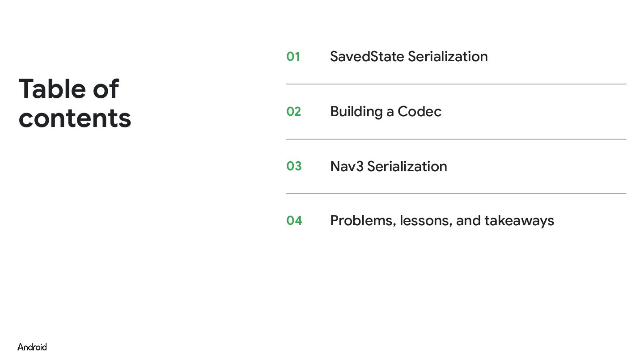The width and height of the screenshot is (644, 362).
Task: Select the green 04 section number
Action: coord(294,221)
